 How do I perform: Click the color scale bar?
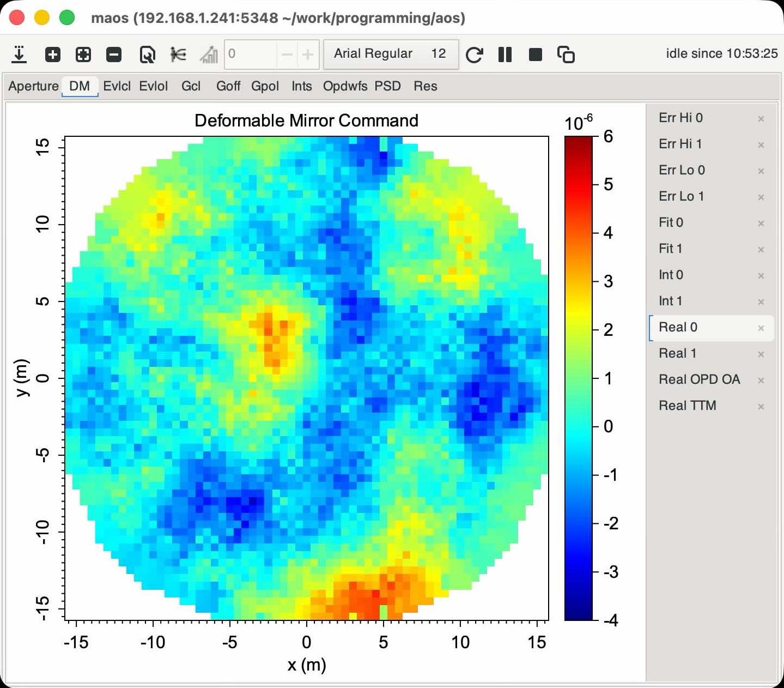point(578,378)
